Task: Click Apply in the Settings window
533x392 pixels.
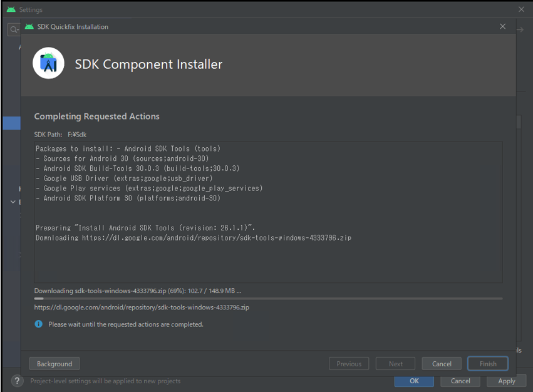Action: click(507, 381)
